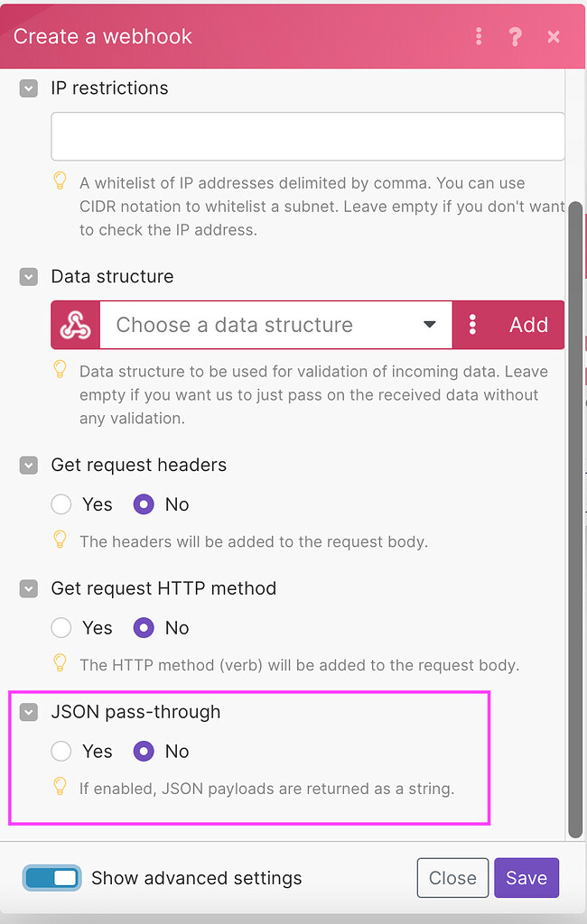587x924 pixels.
Task: Click the webhook icon beside the data structure field
Action: (x=74, y=324)
